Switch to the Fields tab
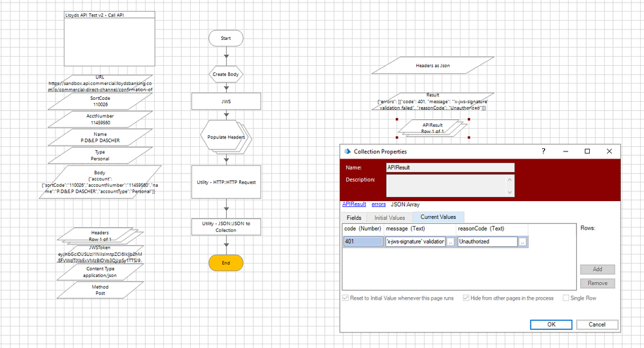Screen dimensions: 644x348 [354, 218]
